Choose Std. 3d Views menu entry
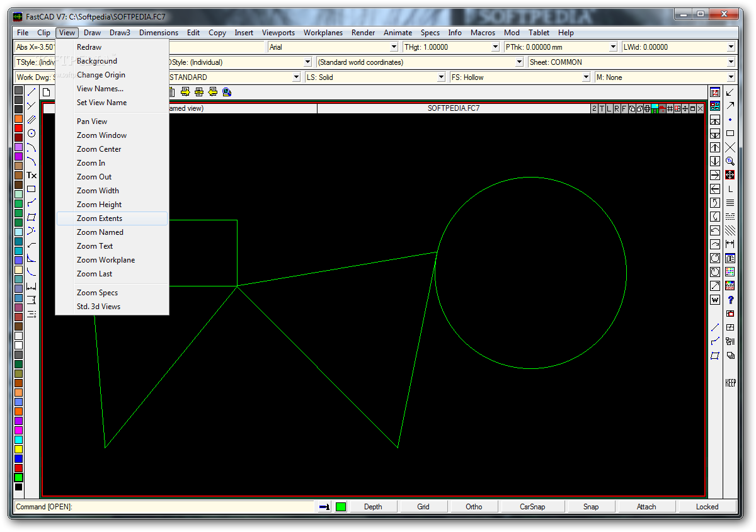 pos(112,307)
